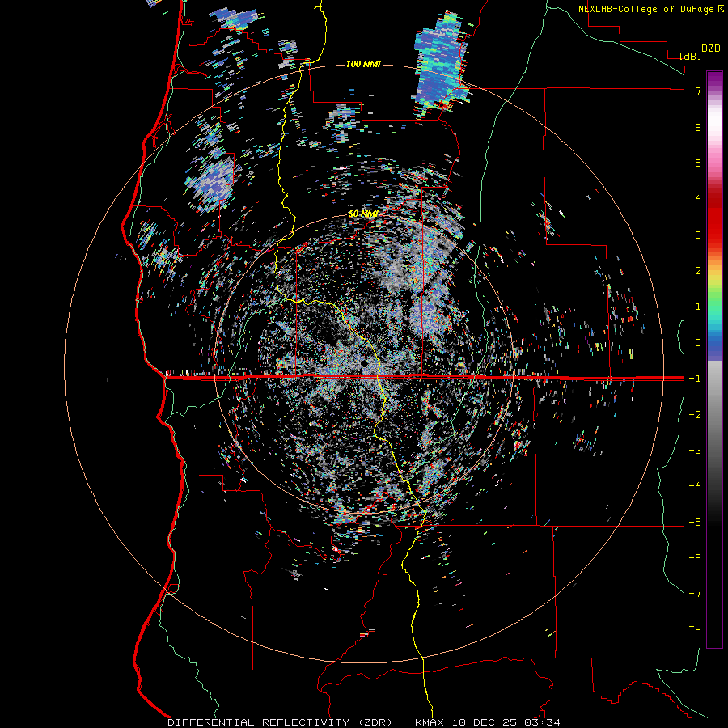
Task: Click the 50 NMI range ring label
Action: [363, 214]
